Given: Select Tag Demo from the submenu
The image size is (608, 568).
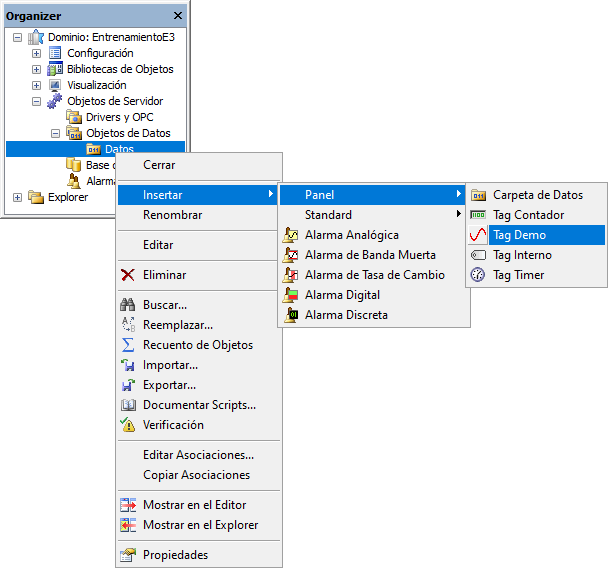Looking at the screenshot, I should pyautogui.click(x=519, y=235).
